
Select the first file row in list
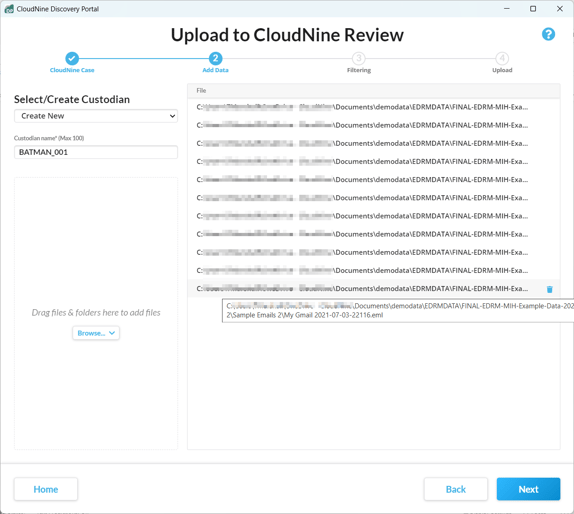(373, 107)
